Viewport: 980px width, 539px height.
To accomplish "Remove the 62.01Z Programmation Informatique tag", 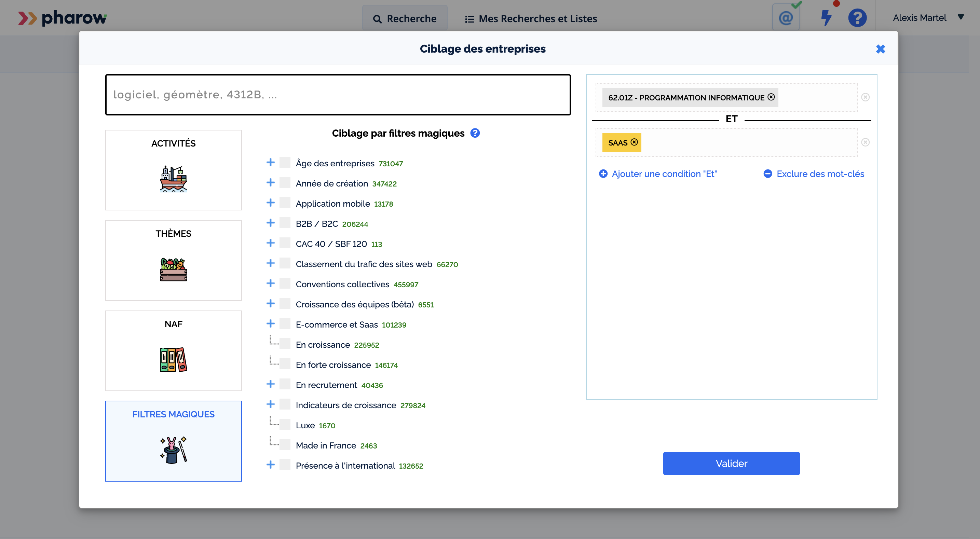I will [x=771, y=97].
